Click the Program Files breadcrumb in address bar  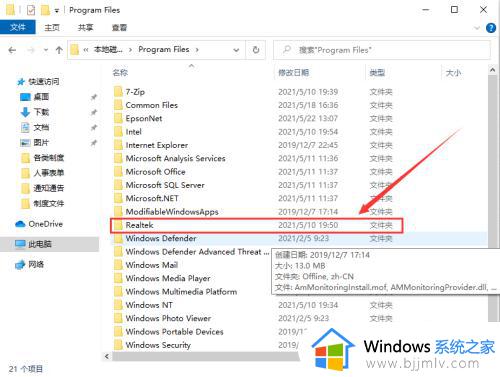[164, 50]
